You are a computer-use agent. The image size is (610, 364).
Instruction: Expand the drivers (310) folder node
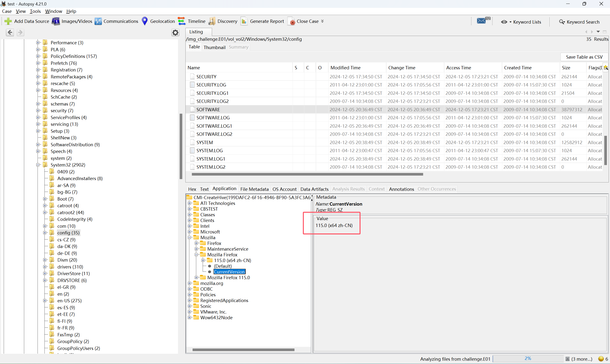tap(45, 267)
